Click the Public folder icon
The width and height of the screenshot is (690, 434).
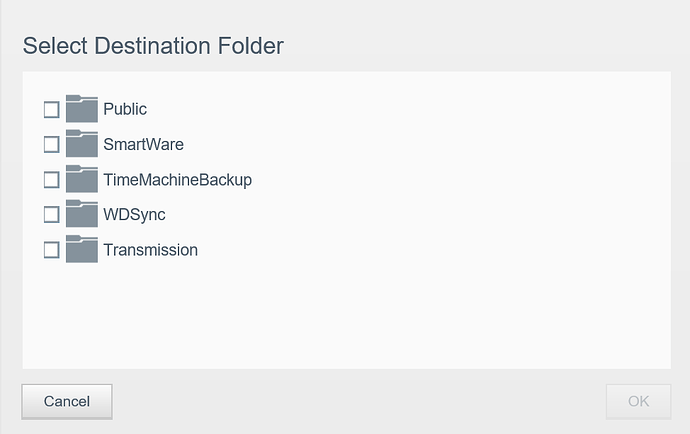[x=81, y=109]
